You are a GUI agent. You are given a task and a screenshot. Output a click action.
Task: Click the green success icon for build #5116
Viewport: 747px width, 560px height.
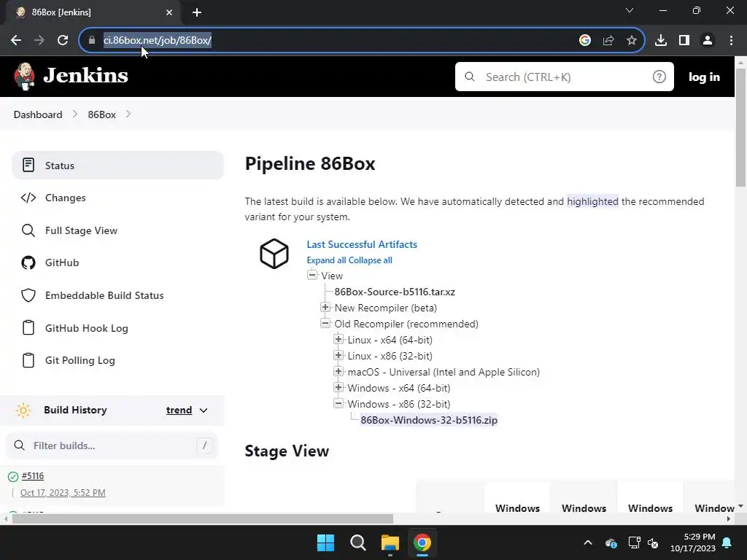(x=13, y=476)
